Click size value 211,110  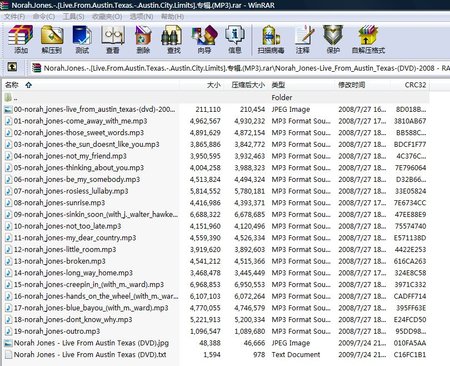click(208, 109)
